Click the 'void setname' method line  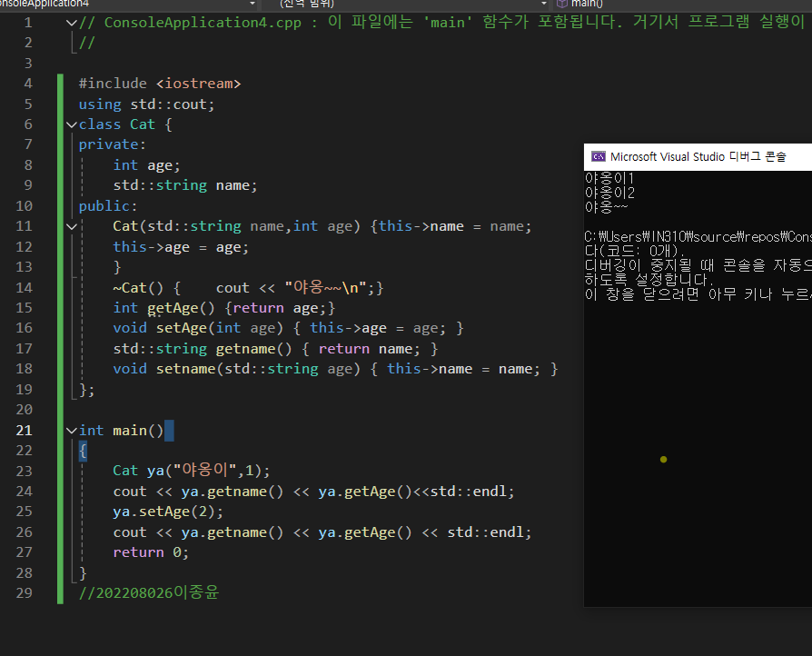pos(335,369)
